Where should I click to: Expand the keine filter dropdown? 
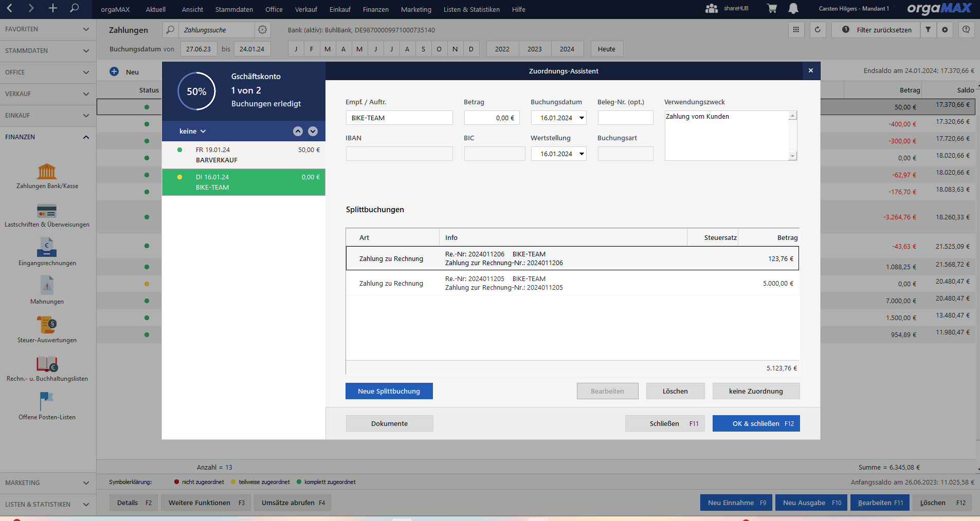point(192,132)
